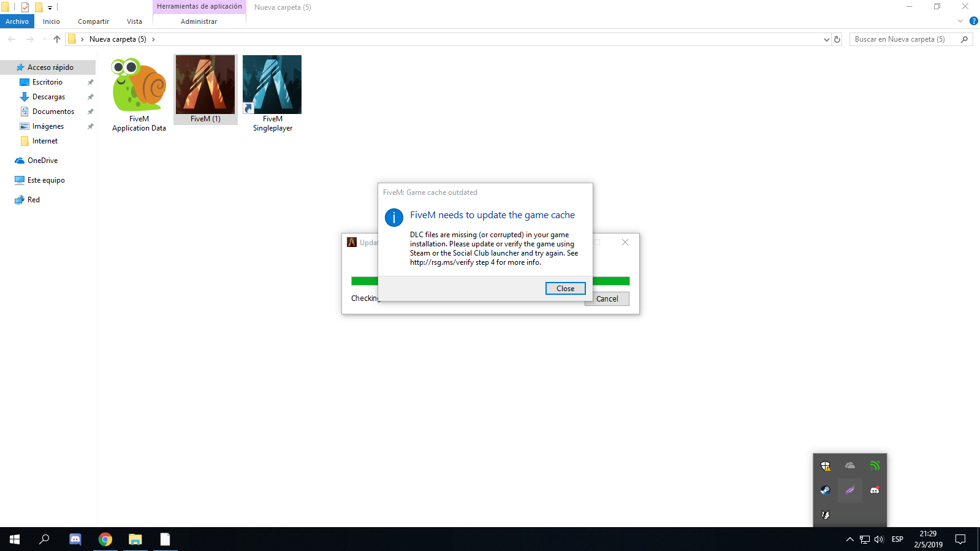The width and height of the screenshot is (980, 551).
Task: Click the wolf head tray icon
Action: coord(826,515)
